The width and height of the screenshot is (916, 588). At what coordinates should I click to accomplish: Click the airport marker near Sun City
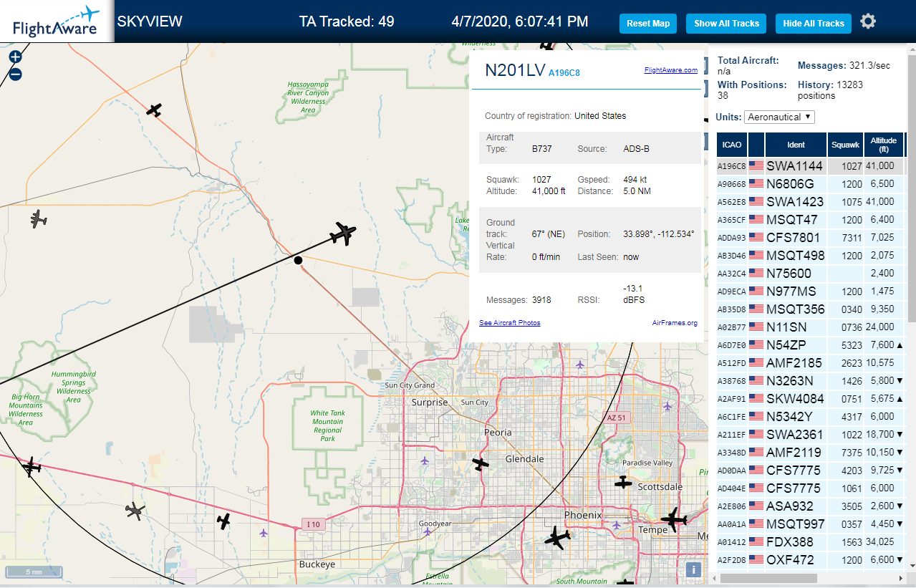pyautogui.click(x=581, y=365)
